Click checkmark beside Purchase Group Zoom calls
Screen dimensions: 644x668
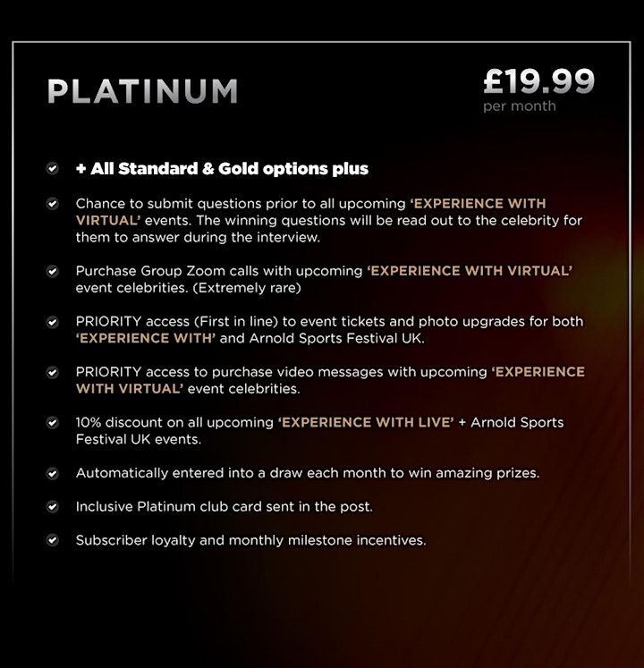[x=53, y=271]
